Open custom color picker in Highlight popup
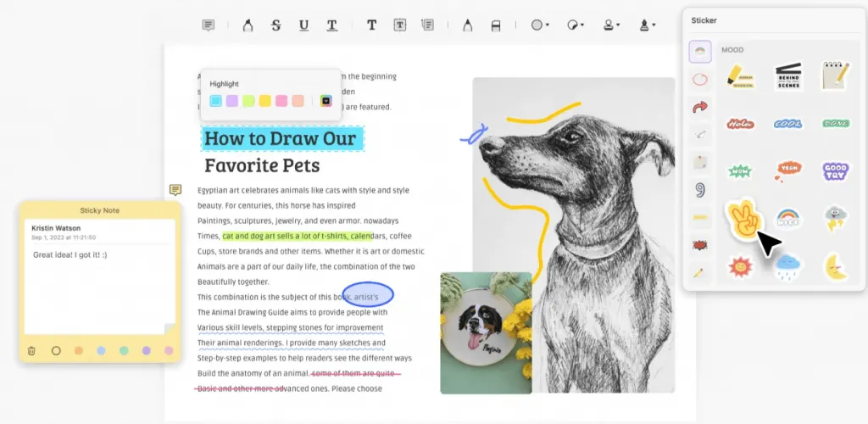 [326, 101]
